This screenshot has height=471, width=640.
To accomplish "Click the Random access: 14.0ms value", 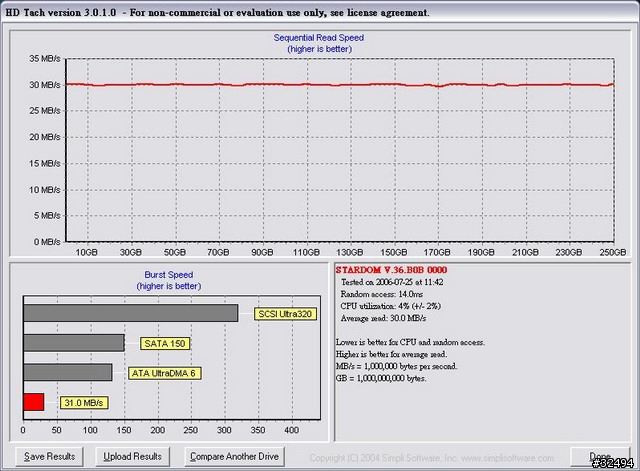I will 382,294.
